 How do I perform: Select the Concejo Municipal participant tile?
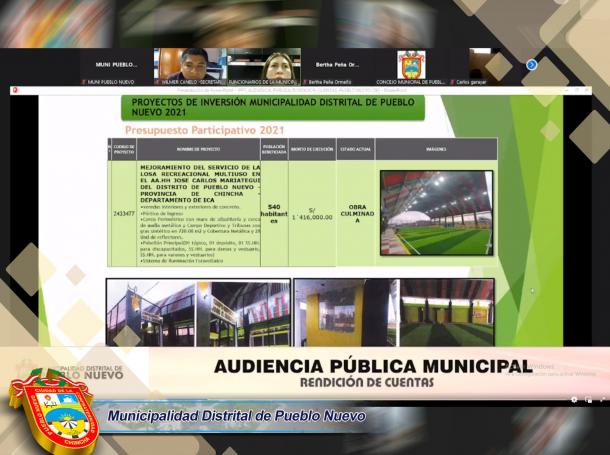[411, 65]
